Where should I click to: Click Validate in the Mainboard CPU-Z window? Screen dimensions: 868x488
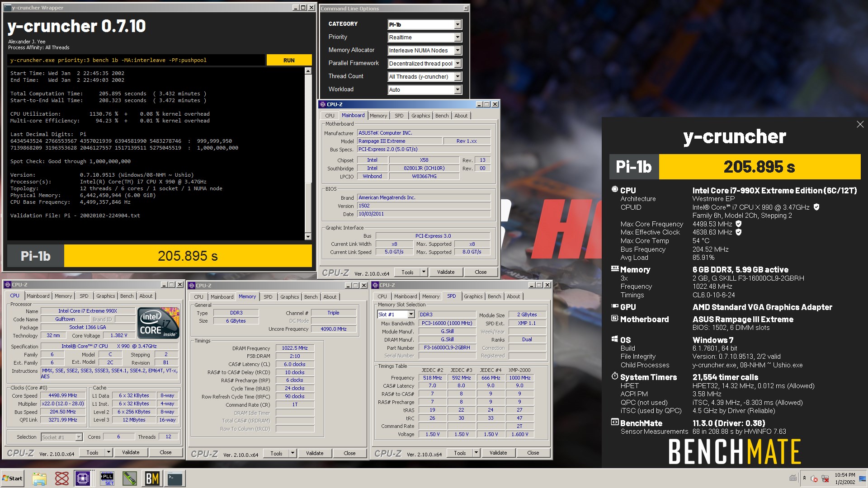446,272
